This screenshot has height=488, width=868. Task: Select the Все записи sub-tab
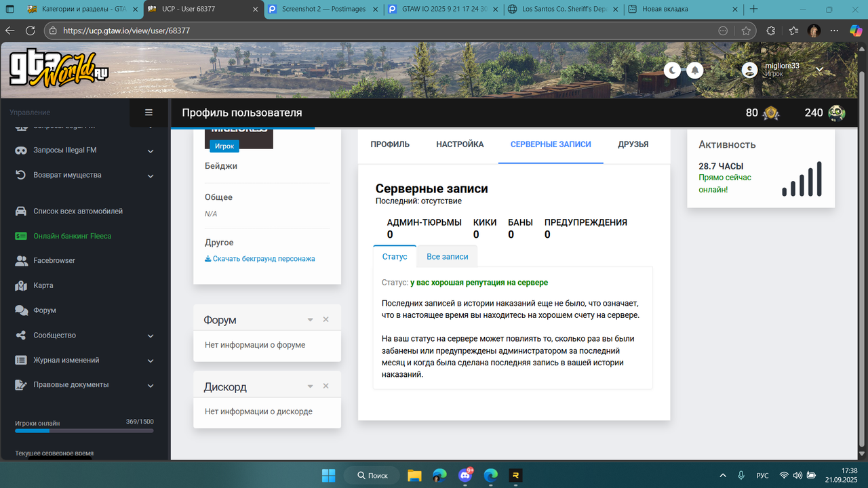click(448, 257)
